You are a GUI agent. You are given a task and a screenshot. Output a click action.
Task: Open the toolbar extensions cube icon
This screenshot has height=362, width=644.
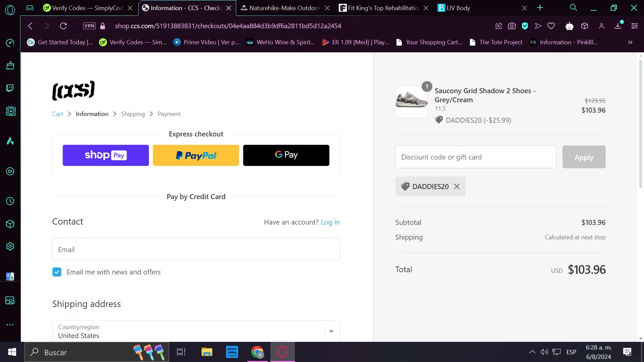click(585, 26)
